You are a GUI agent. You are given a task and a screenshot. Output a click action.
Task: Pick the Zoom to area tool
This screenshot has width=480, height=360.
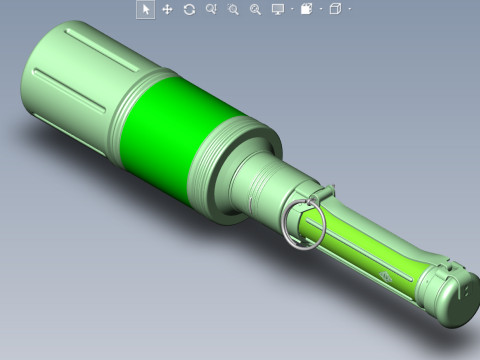click(233, 9)
